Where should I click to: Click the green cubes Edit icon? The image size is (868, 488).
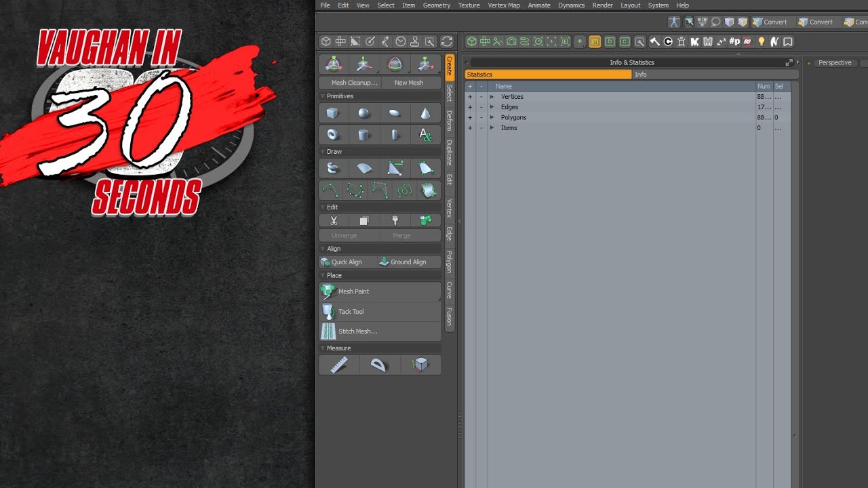coord(425,220)
